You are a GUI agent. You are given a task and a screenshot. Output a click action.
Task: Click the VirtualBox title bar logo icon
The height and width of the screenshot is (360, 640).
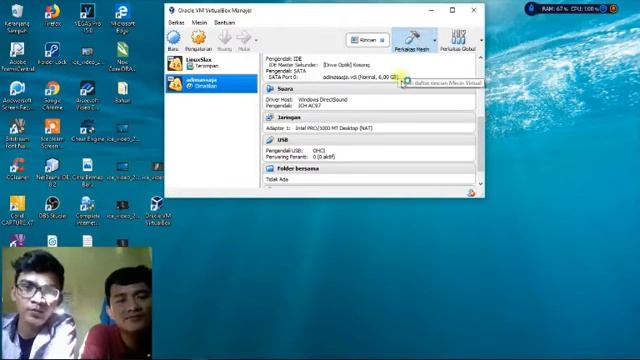(172, 10)
